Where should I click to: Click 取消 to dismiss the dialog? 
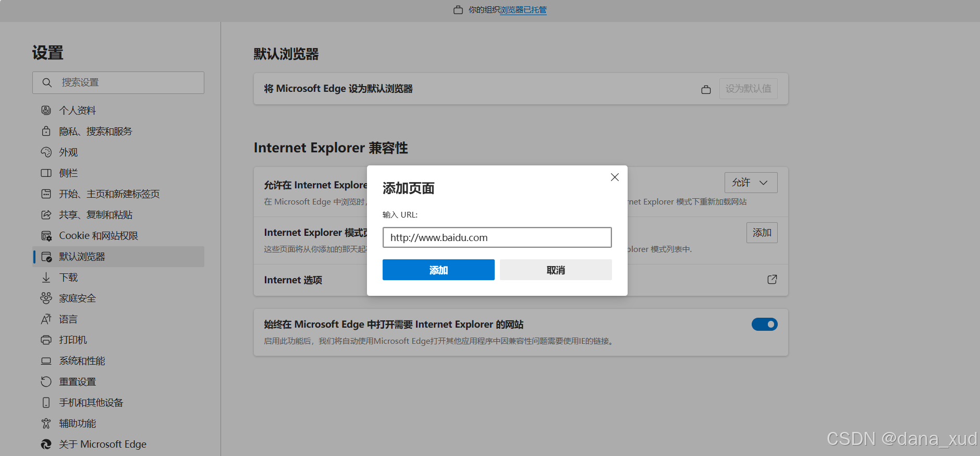click(556, 270)
